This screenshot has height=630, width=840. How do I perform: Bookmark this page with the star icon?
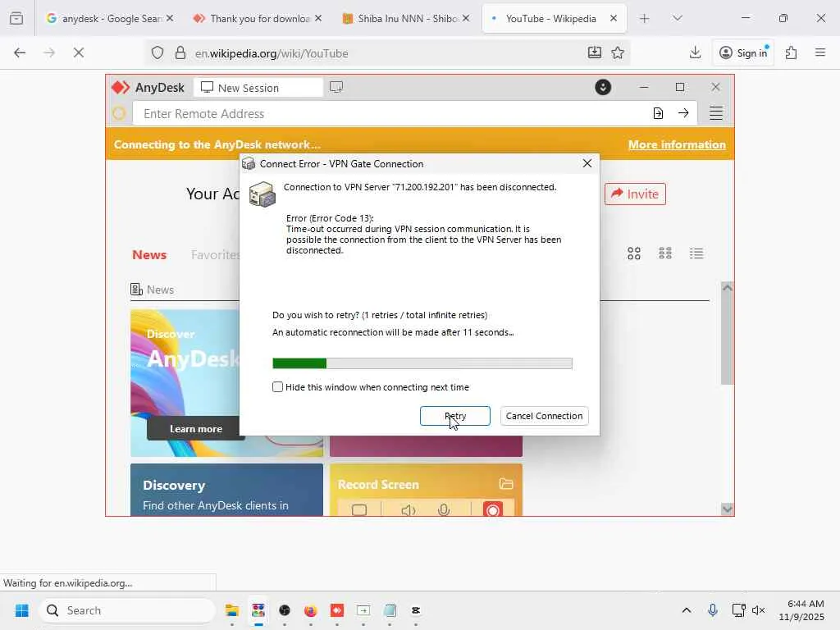coord(618,52)
